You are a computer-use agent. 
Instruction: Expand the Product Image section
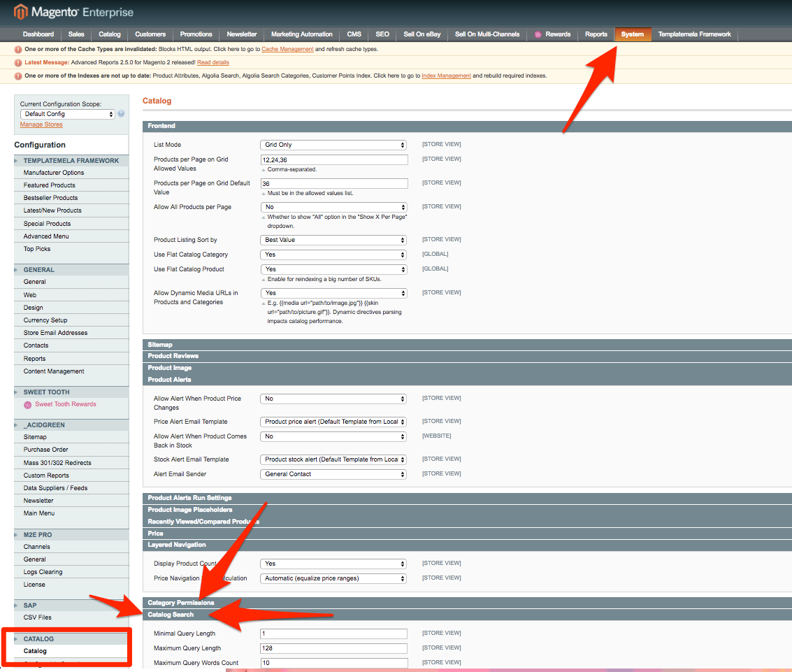[467, 368]
